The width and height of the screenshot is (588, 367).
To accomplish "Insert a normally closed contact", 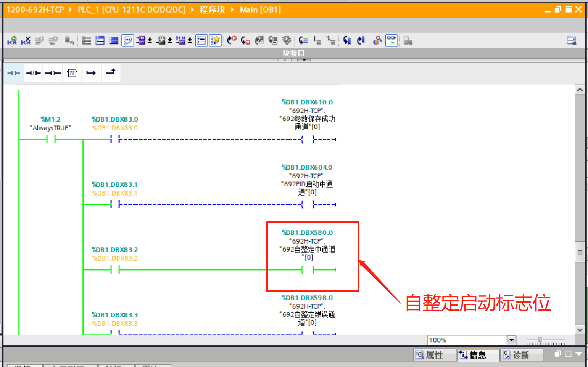I will pos(33,73).
